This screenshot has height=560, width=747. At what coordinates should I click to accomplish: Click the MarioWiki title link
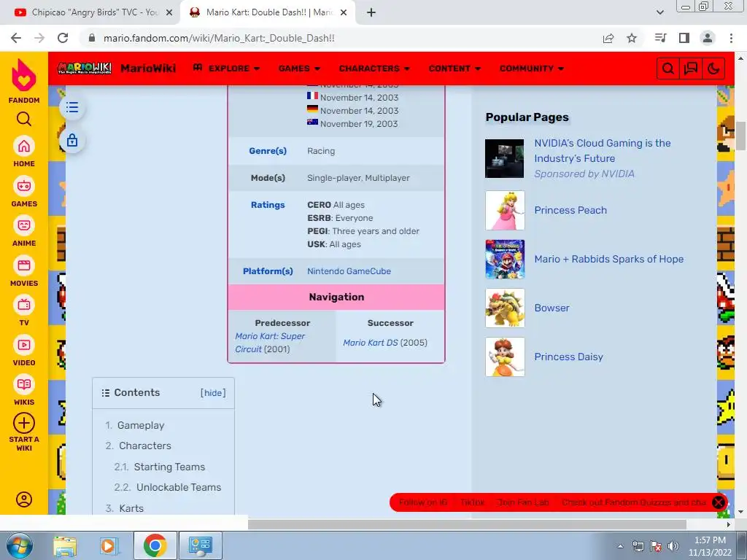coord(148,69)
